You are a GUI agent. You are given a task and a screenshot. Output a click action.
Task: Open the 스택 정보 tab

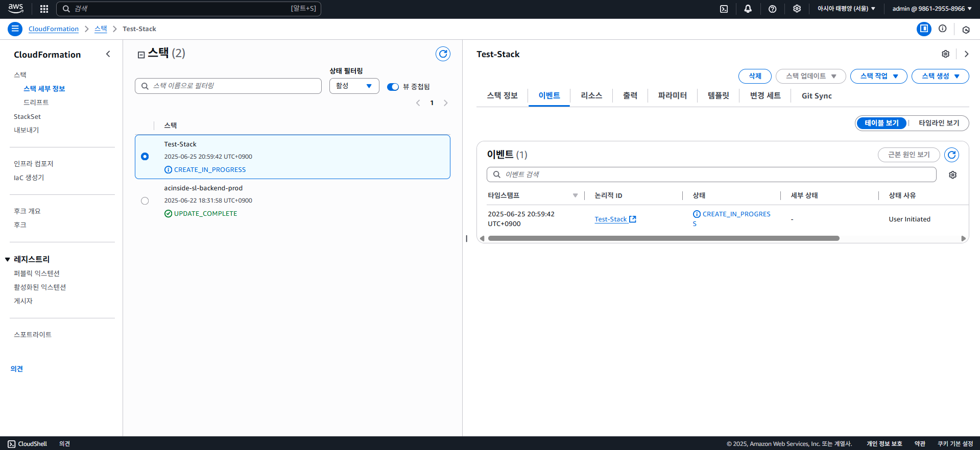(503, 95)
